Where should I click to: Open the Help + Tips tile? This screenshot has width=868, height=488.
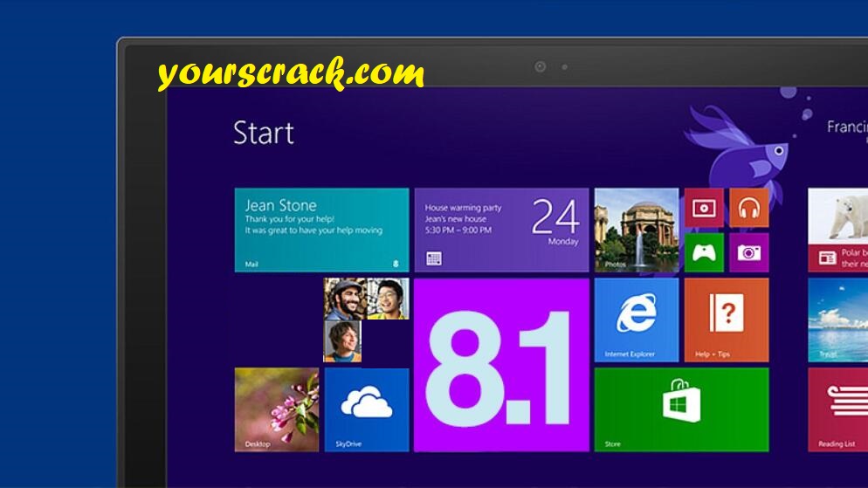pos(727,320)
